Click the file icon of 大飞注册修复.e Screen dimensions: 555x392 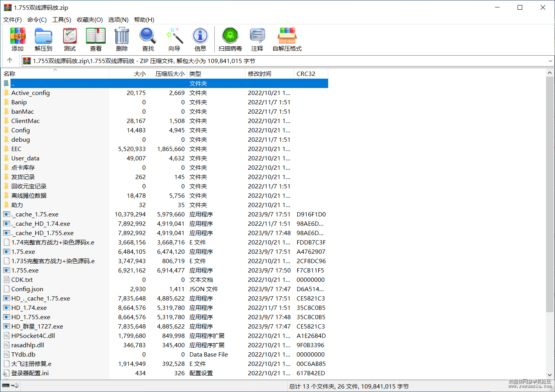pyautogui.click(x=6, y=364)
